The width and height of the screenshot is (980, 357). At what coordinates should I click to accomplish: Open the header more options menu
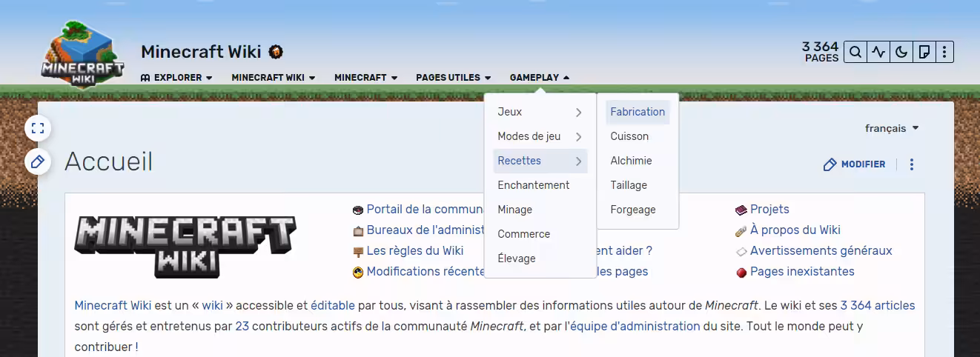point(944,52)
